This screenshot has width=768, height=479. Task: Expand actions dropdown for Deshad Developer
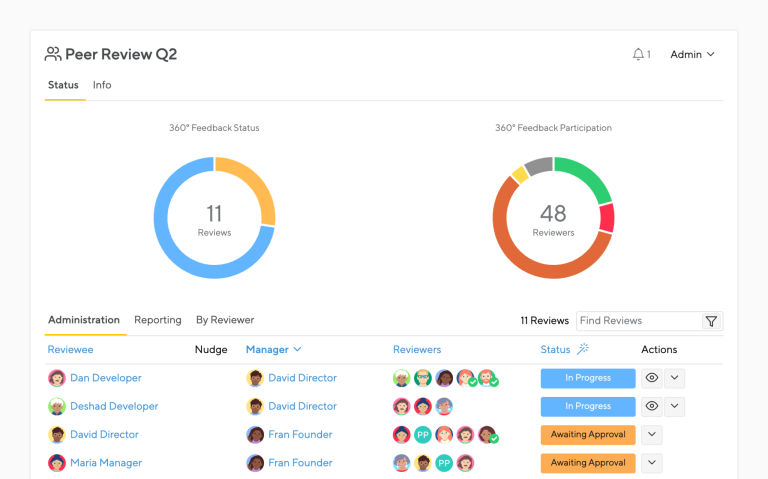coord(674,407)
